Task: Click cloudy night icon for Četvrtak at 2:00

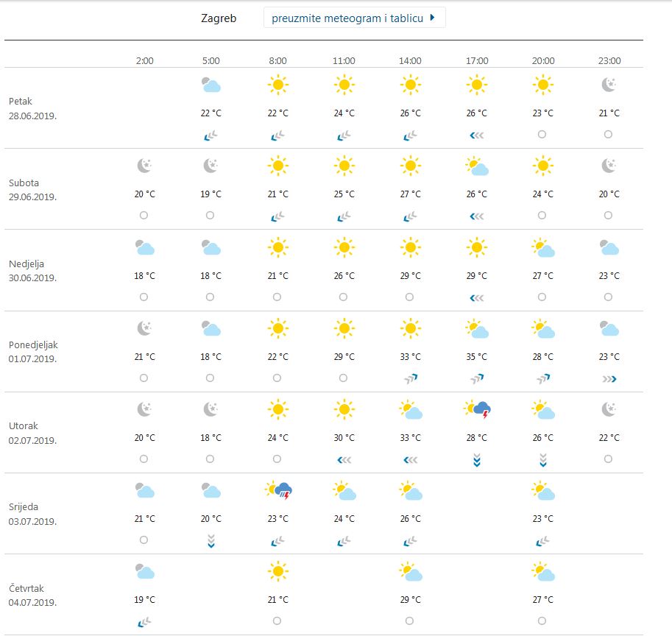Action: 145,571
